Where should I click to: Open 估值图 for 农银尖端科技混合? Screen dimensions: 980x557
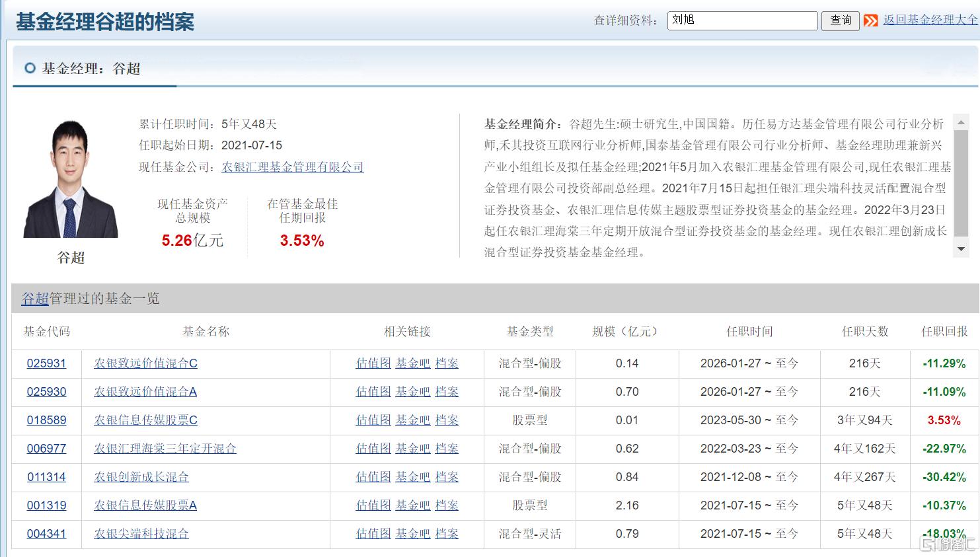tap(373, 534)
